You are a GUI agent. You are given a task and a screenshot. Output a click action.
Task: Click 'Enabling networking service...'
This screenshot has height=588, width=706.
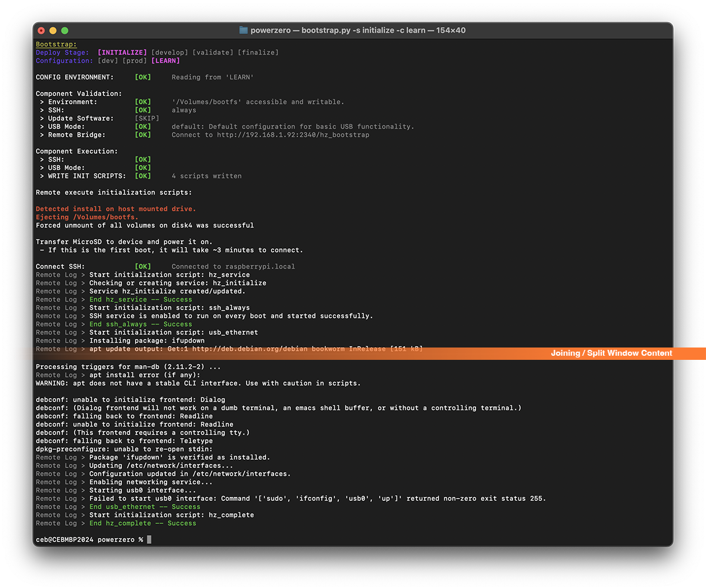(151, 482)
